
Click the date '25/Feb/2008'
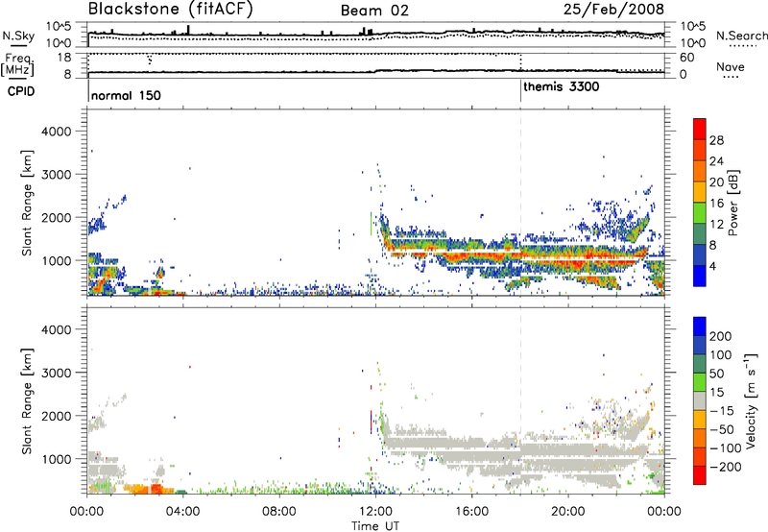pyautogui.click(x=613, y=9)
